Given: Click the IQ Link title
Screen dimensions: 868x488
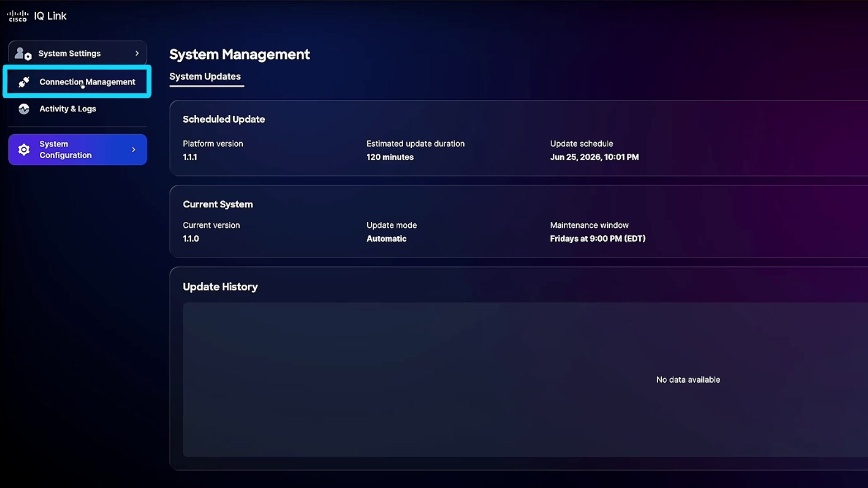Looking at the screenshot, I should click(50, 16).
